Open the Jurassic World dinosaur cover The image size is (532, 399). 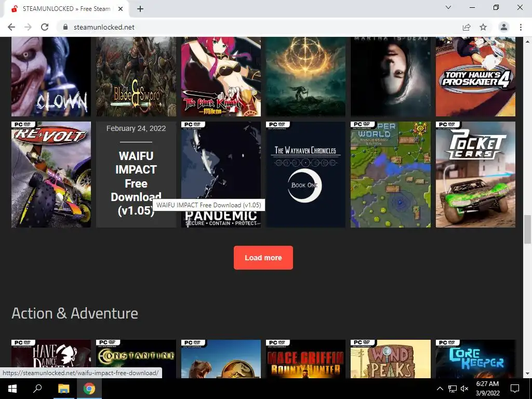click(221, 359)
